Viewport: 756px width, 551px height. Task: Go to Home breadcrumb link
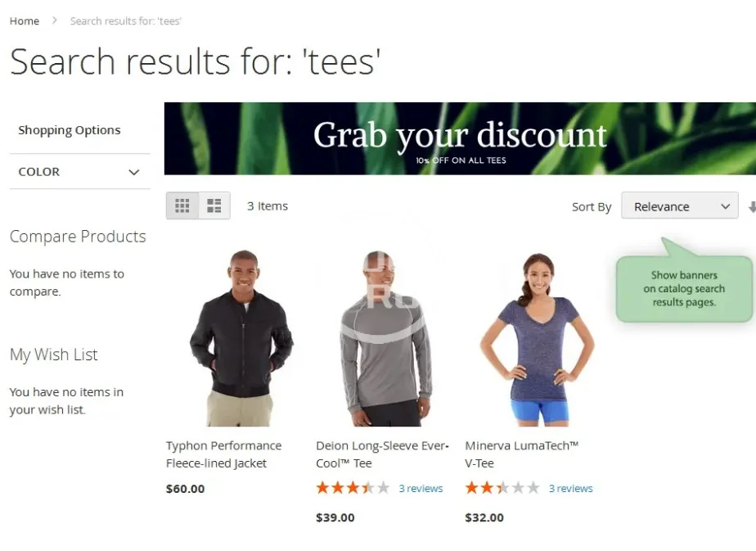tap(25, 20)
